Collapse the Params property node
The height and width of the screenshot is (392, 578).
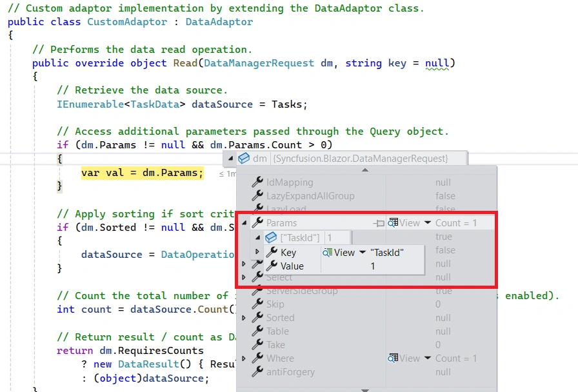pyautogui.click(x=244, y=223)
